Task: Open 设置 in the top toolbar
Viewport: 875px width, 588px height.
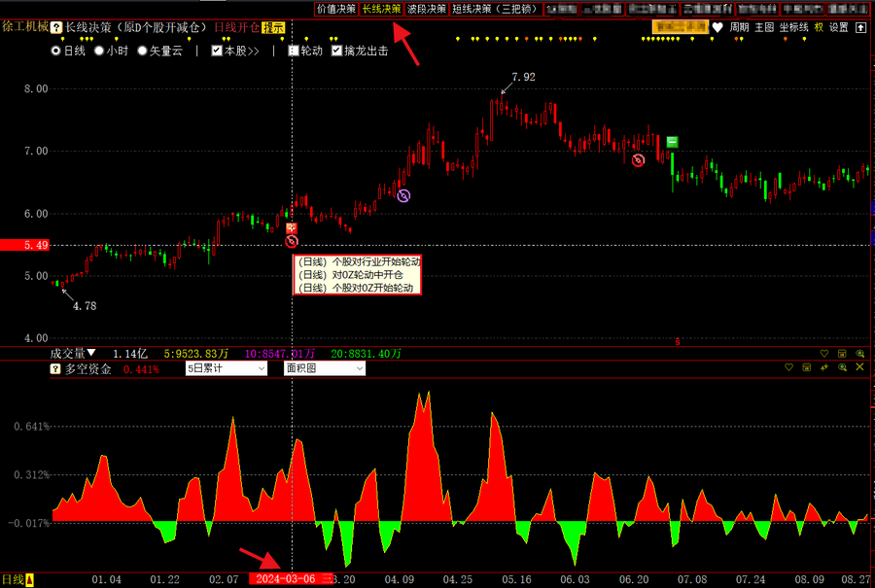Action: [838, 28]
